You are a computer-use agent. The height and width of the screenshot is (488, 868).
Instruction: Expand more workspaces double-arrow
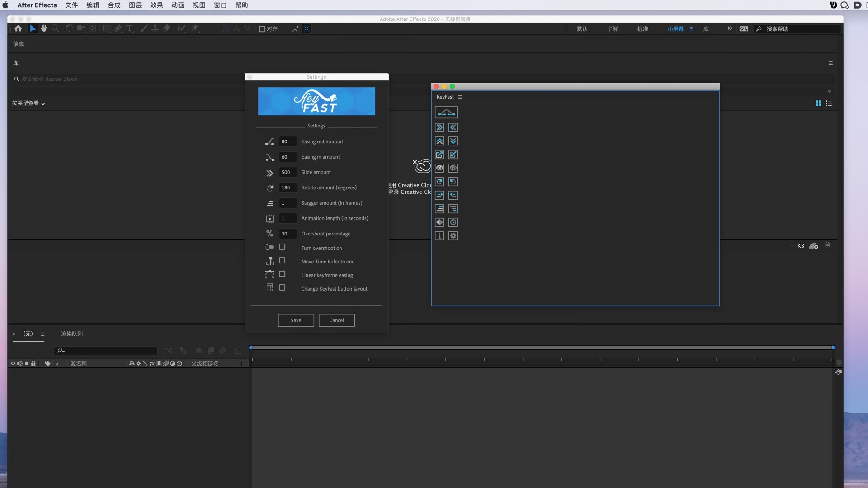(x=730, y=28)
